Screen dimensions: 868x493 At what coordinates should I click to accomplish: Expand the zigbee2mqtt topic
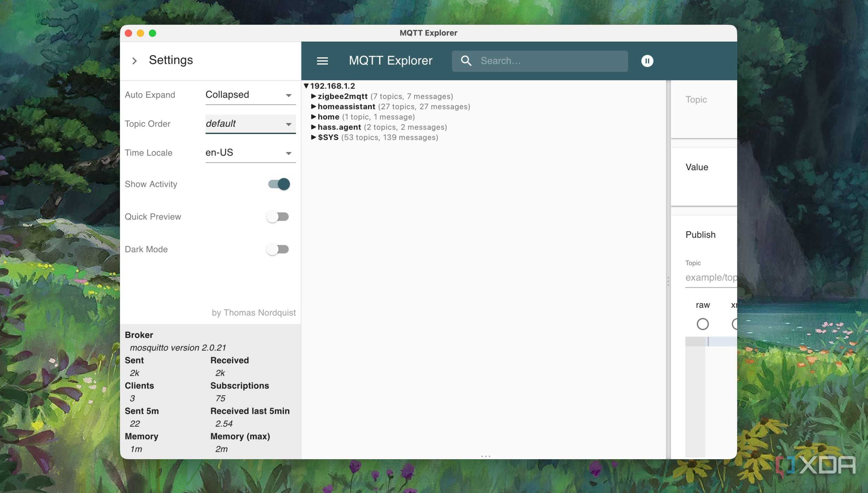[313, 96]
